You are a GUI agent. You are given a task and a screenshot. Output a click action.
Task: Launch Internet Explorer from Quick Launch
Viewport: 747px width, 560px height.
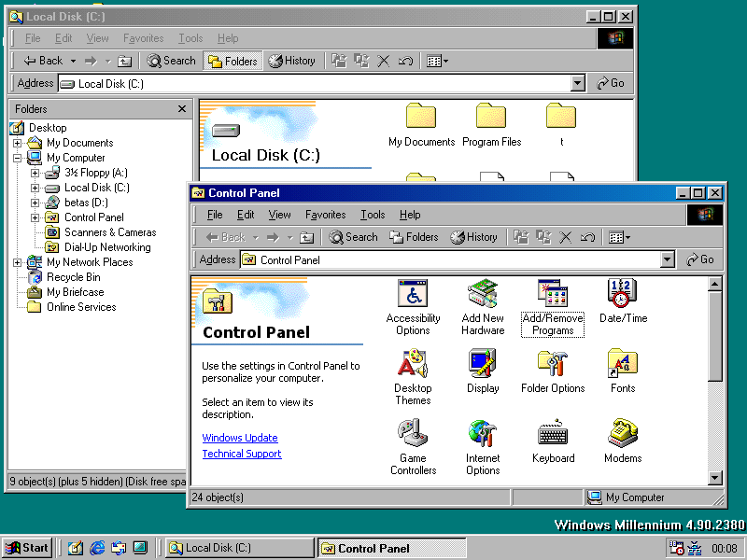(97, 548)
